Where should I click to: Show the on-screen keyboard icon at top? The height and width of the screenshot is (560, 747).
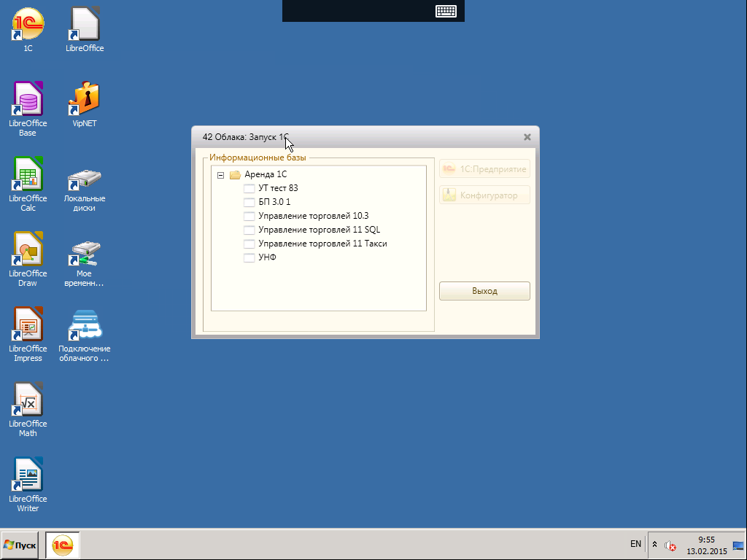(x=446, y=11)
